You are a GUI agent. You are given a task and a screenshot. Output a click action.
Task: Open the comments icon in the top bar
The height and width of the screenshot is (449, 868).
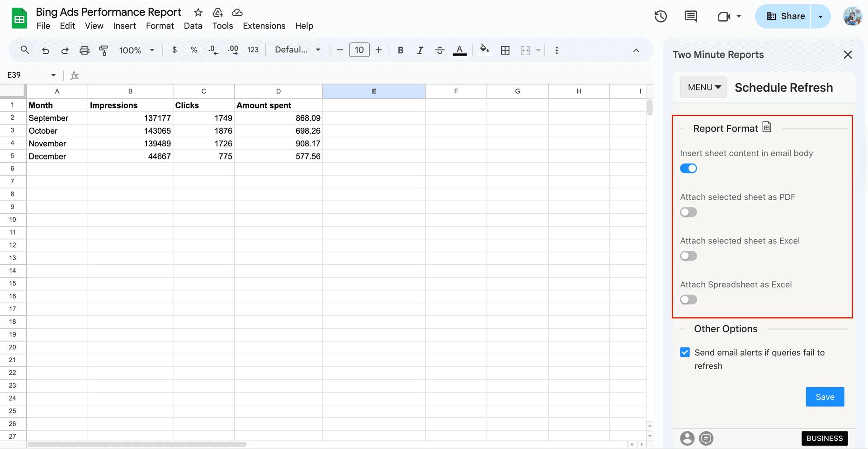coord(690,16)
